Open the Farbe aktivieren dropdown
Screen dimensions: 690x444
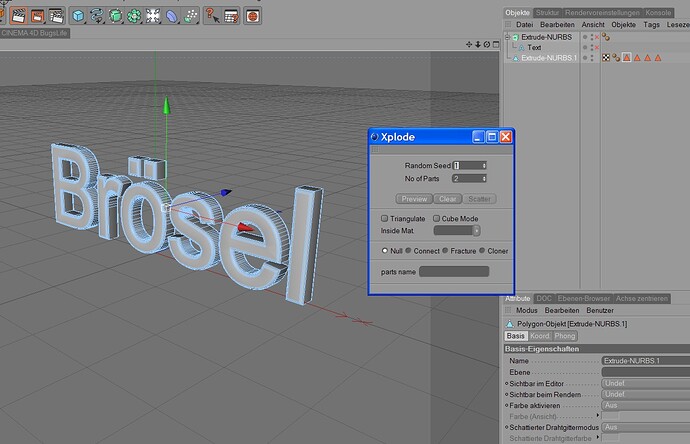646,405
